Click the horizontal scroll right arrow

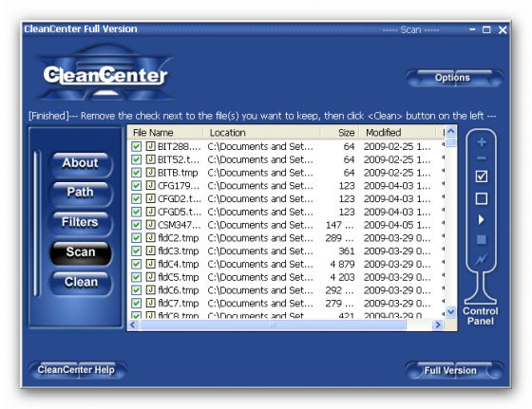(438, 325)
